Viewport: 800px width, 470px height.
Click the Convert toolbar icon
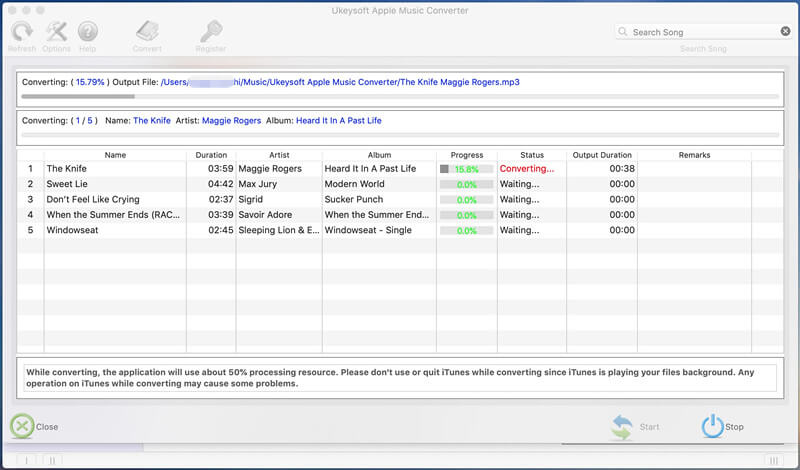[147, 31]
